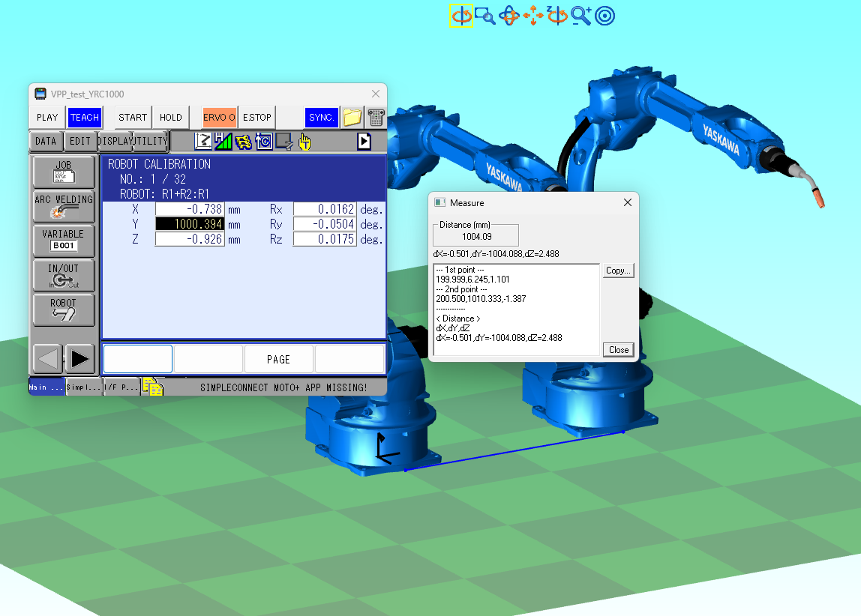Toggle TEACH mode on the pendant
This screenshot has width=861, height=616.
[85, 118]
